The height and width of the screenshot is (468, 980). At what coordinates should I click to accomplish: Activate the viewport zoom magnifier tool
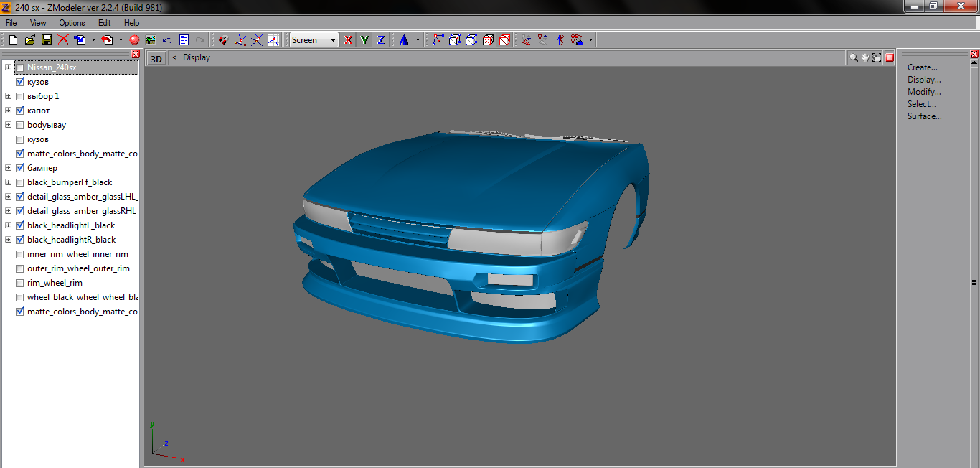point(854,57)
